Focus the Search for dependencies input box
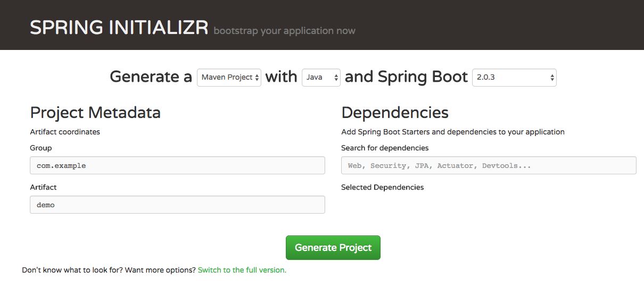The image size is (644, 287). [489, 166]
